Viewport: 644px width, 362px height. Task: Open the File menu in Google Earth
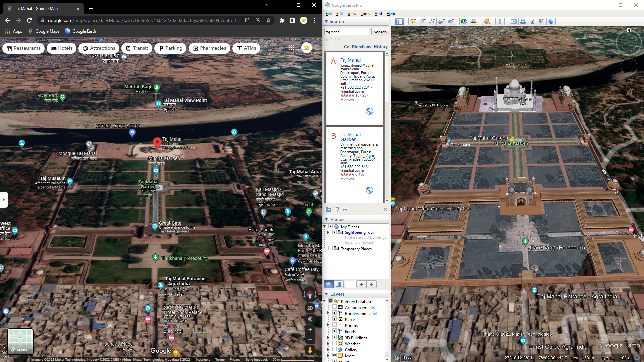click(x=329, y=14)
